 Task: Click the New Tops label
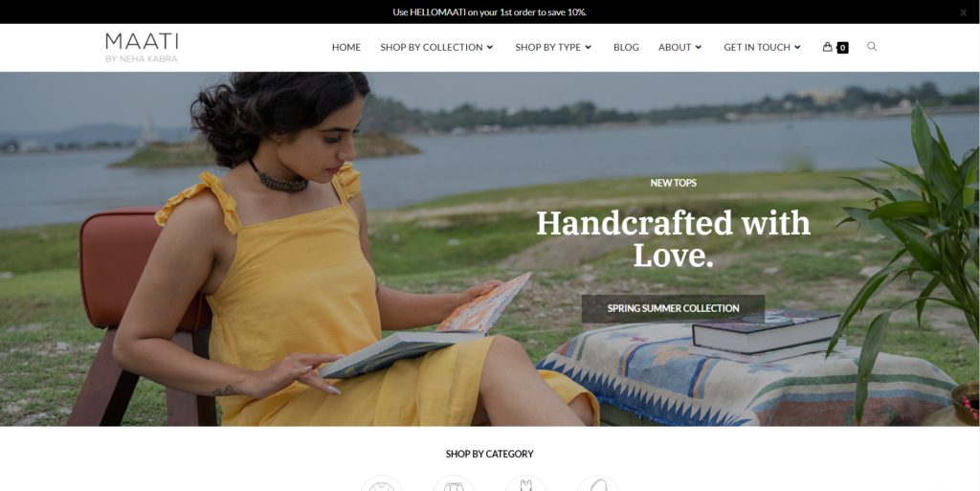pyautogui.click(x=673, y=183)
